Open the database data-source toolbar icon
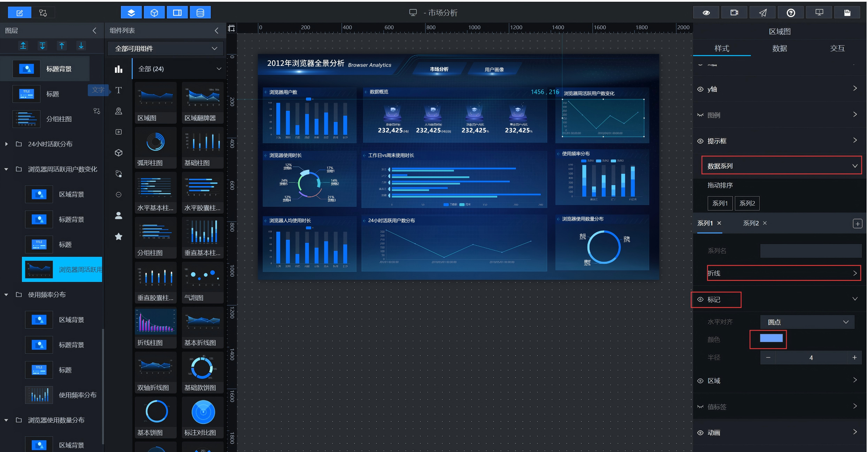Image resolution: width=868 pixels, height=452 pixels. tap(200, 13)
